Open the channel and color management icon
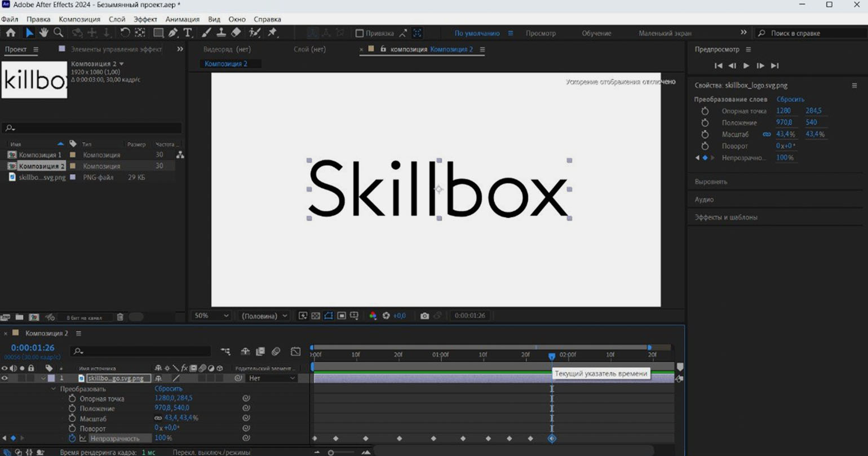The image size is (868, 456). click(x=373, y=316)
